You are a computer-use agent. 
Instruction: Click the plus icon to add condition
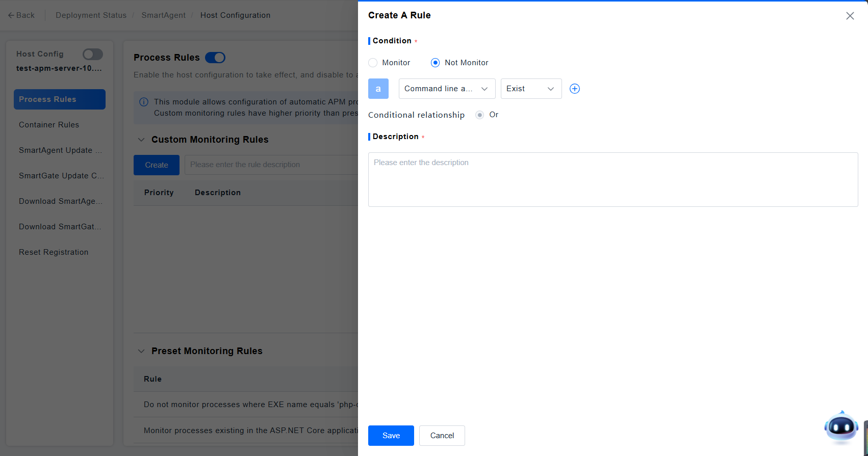click(x=574, y=89)
